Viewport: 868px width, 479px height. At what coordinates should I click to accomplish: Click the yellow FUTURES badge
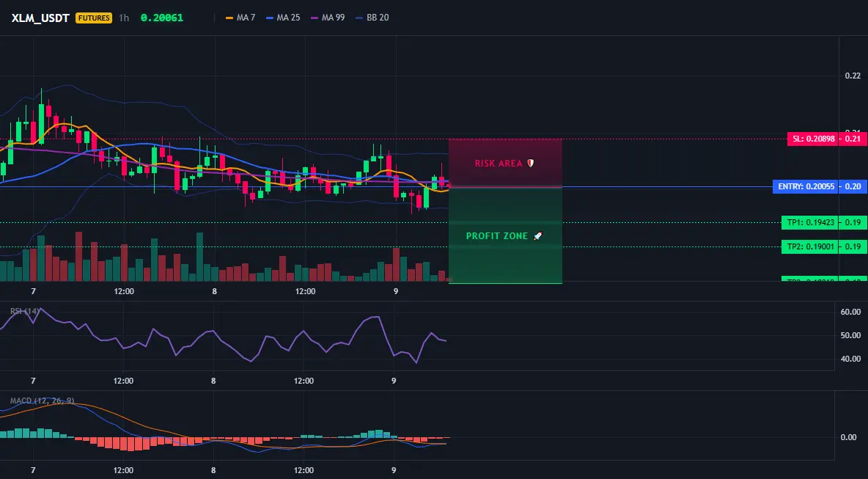coord(94,18)
